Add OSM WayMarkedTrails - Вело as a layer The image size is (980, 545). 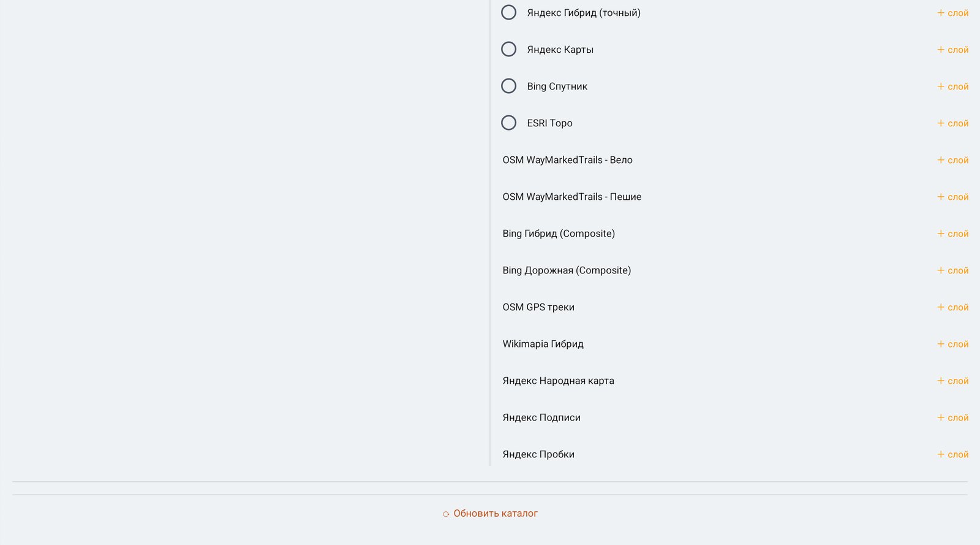[x=952, y=160]
